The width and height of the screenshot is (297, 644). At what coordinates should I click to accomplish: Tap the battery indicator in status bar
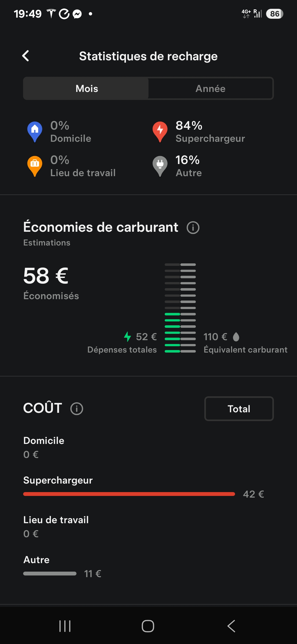coord(274,14)
